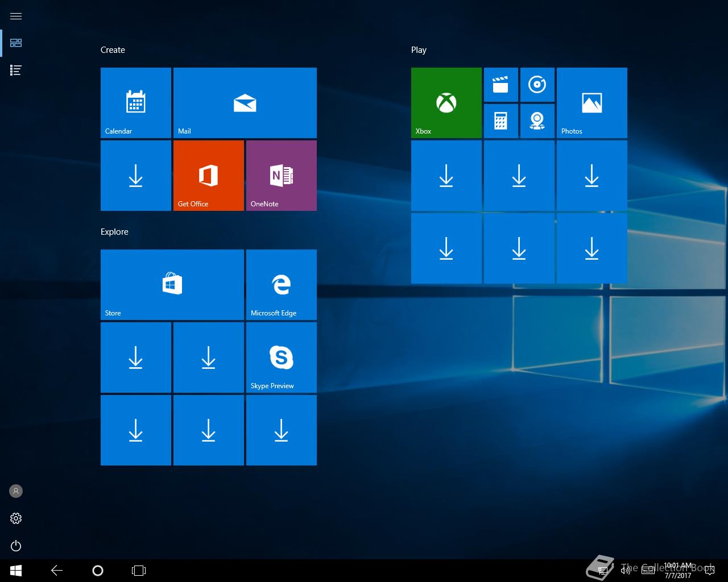The width and height of the screenshot is (728, 582).
Task: Click the Create group header
Action: 113,50
